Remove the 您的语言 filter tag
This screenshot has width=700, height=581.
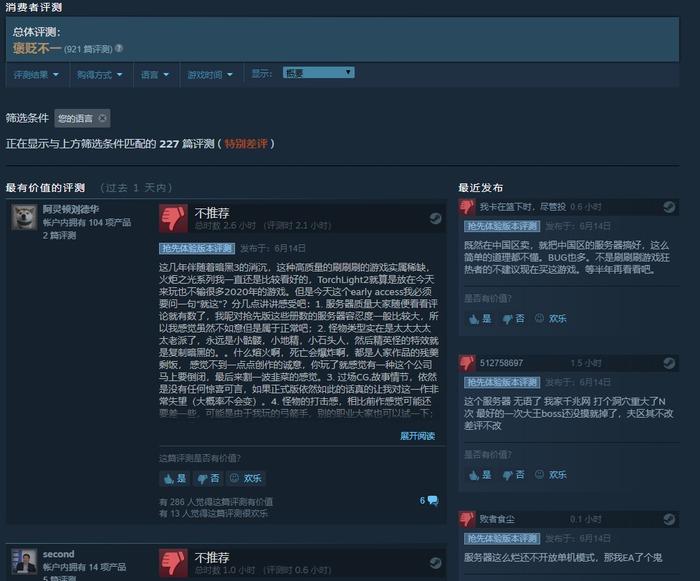(x=102, y=118)
